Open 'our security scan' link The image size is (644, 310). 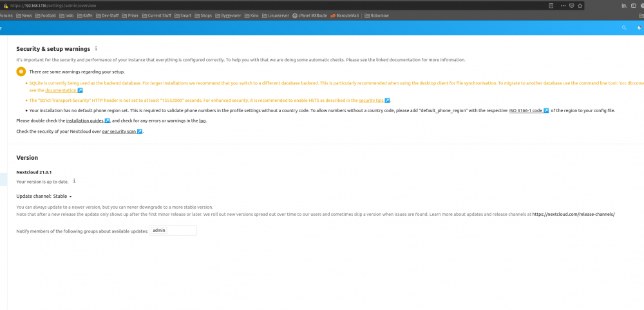coord(122,131)
